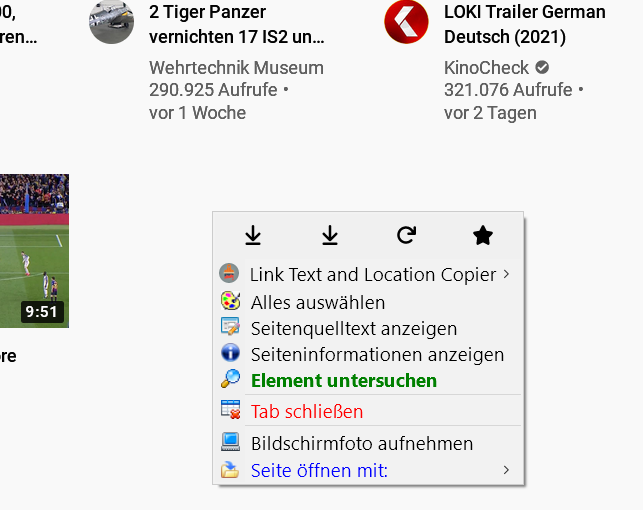Click the magnifier icon beside Element untersuchen
643x510 pixels.
coord(231,379)
